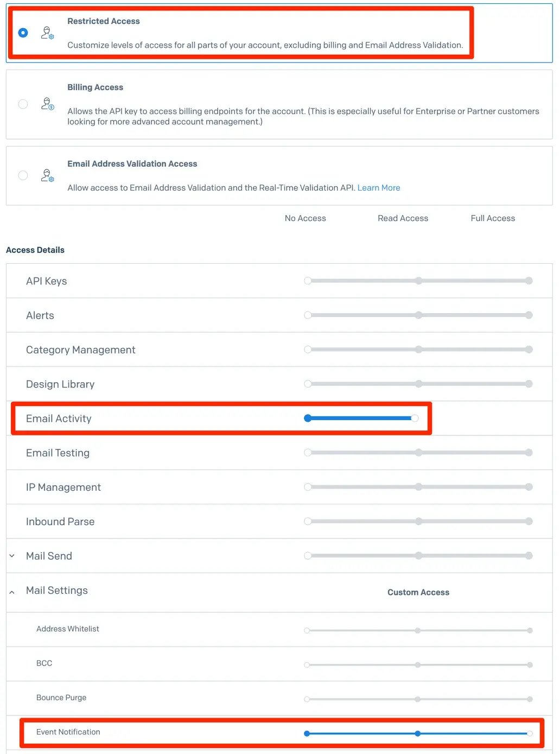This screenshot has width=560, height=754.
Task: Set API Keys slider to Full Access
Action: (529, 281)
